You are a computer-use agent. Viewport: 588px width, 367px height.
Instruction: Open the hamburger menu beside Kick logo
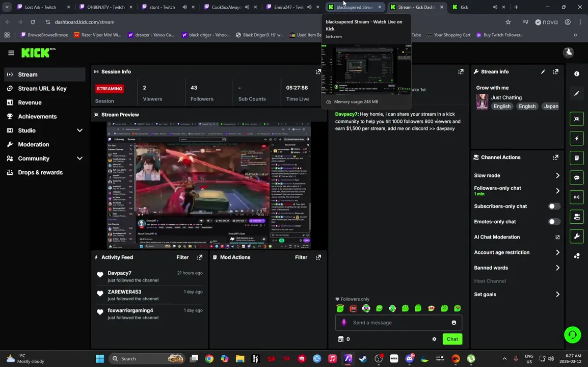pos(11,53)
